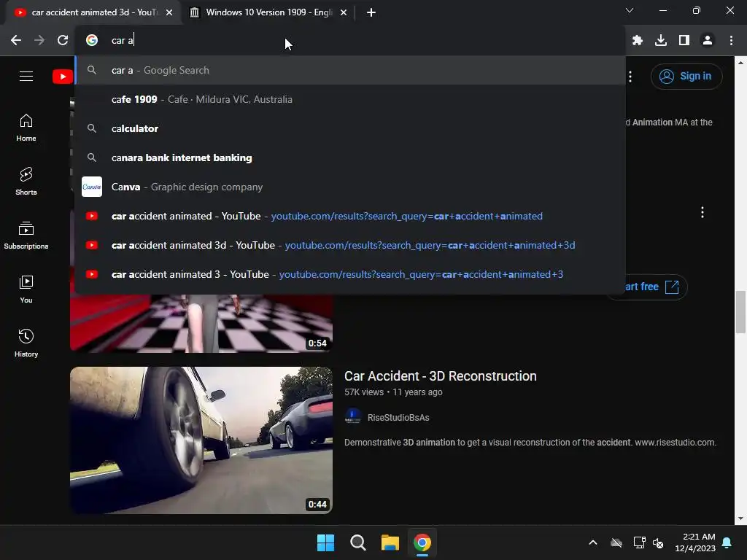Reload the current page
Image resolution: width=747 pixels, height=560 pixels.
(x=63, y=41)
